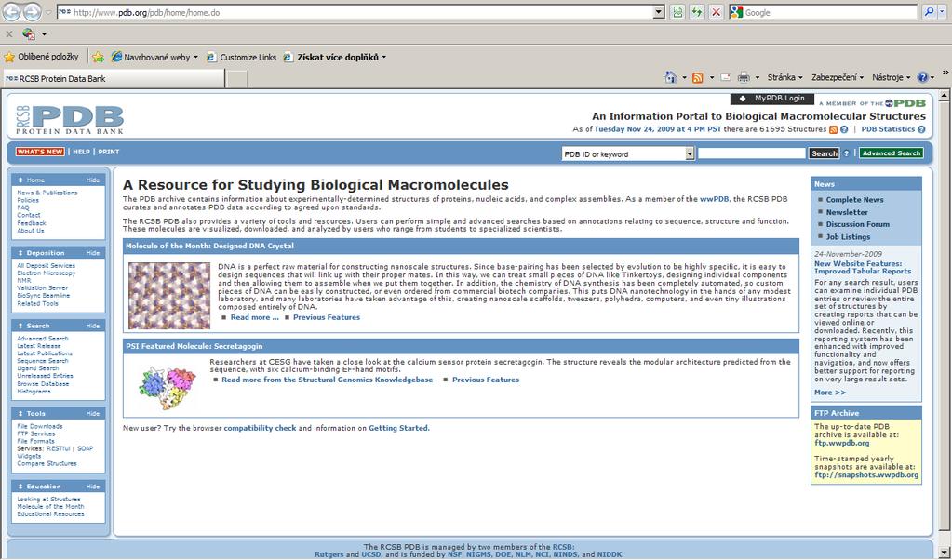The height and width of the screenshot is (560, 952).
Task: Hide the Search sidebar panel
Action: pyautogui.click(x=93, y=326)
